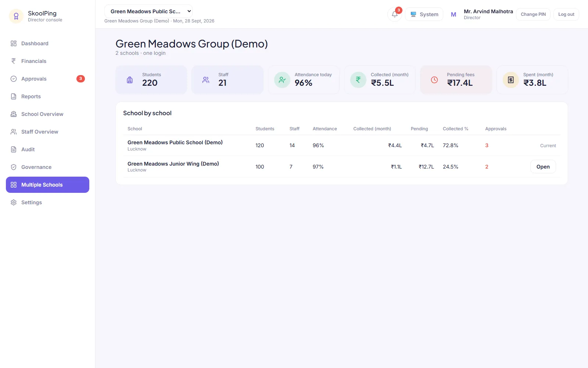Click Green Meadows Public School (Demo) row name
This screenshot has height=368, width=588.
(175, 142)
